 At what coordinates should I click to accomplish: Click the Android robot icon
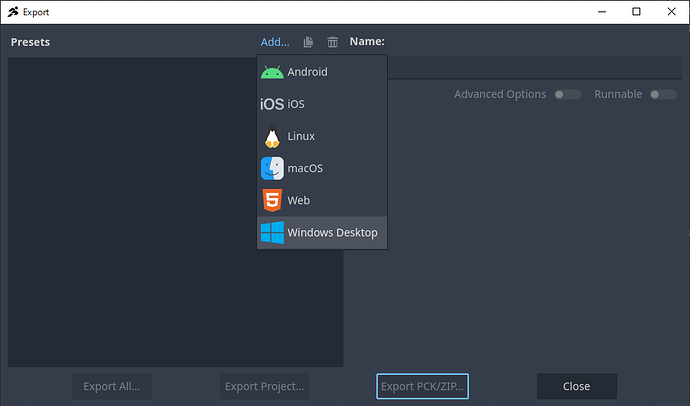coord(272,72)
